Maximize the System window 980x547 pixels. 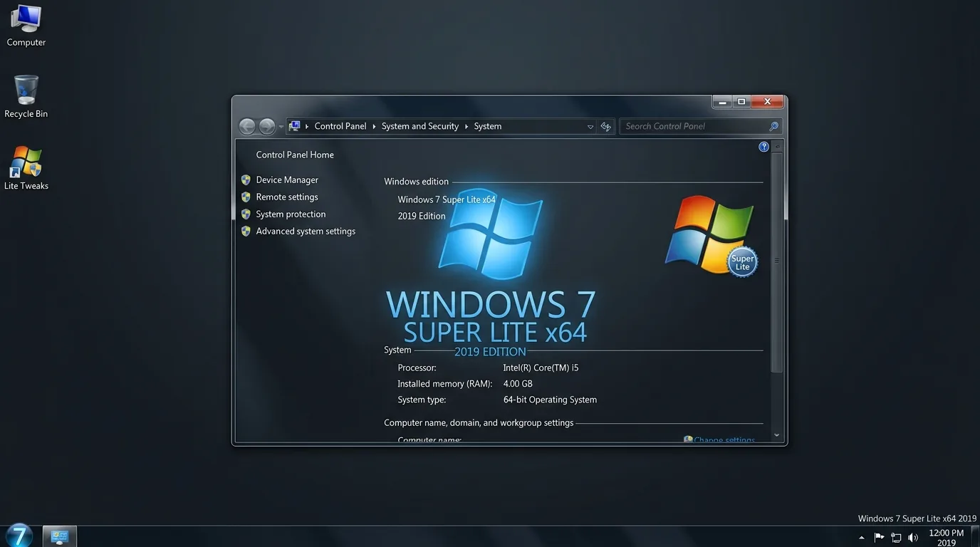pyautogui.click(x=741, y=102)
